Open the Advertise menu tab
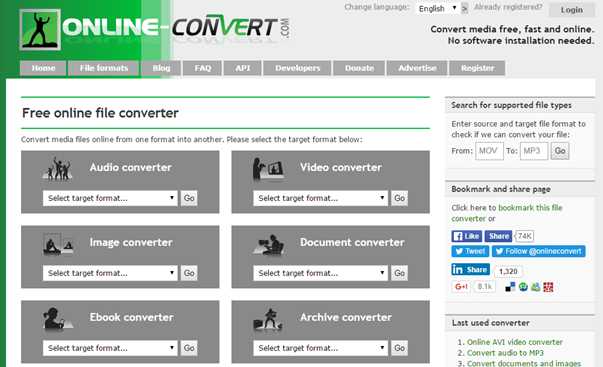 417,68
